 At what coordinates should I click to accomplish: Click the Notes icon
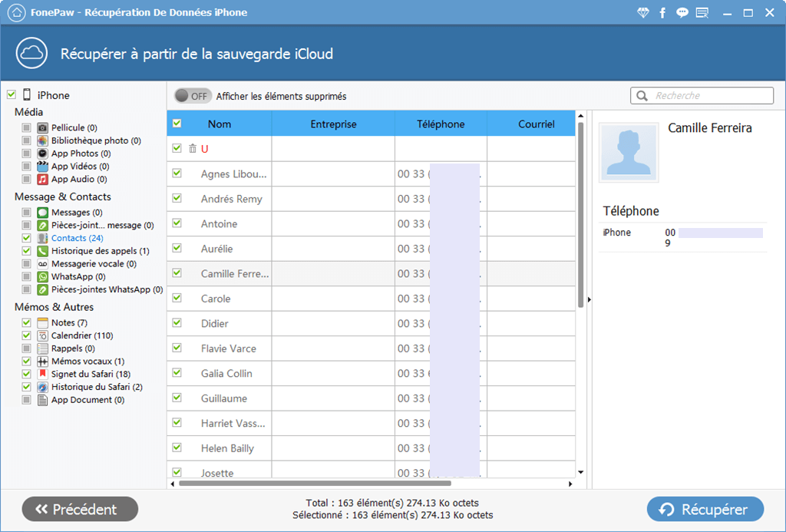[43, 323]
